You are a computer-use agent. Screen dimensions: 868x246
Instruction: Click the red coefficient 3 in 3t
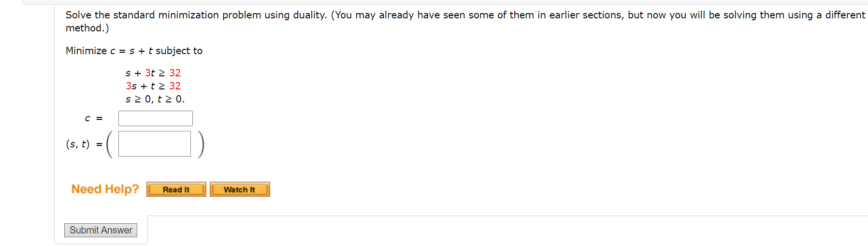click(147, 73)
